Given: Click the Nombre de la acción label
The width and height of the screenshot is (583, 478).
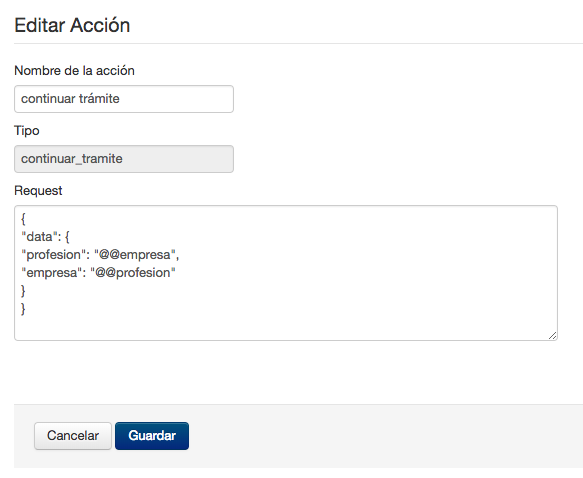Looking at the screenshot, I should [x=74, y=71].
